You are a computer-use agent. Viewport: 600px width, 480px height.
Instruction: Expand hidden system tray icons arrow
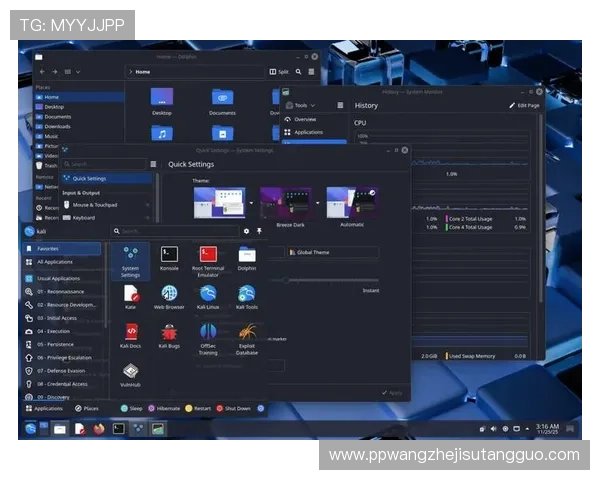pos(527,429)
